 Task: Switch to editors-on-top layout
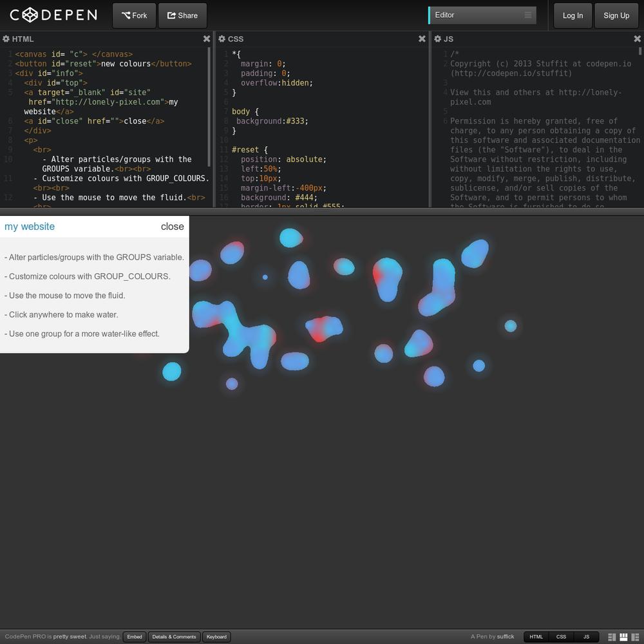pyautogui.click(x=623, y=637)
